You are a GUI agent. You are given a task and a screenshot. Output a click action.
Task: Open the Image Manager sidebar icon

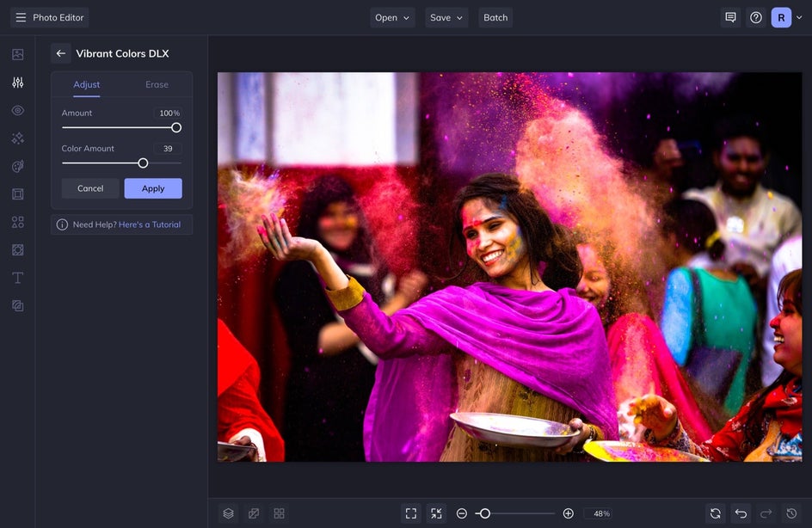[17, 54]
